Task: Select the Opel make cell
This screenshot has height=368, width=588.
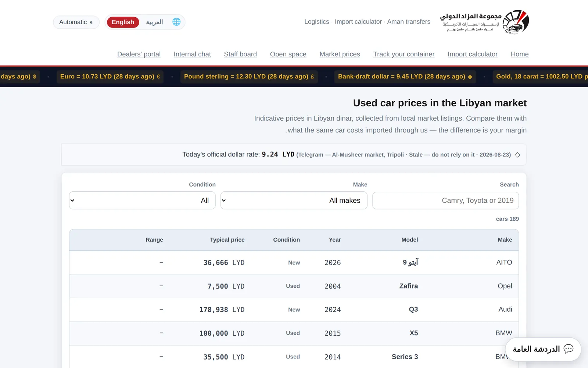Action: [x=505, y=286]
